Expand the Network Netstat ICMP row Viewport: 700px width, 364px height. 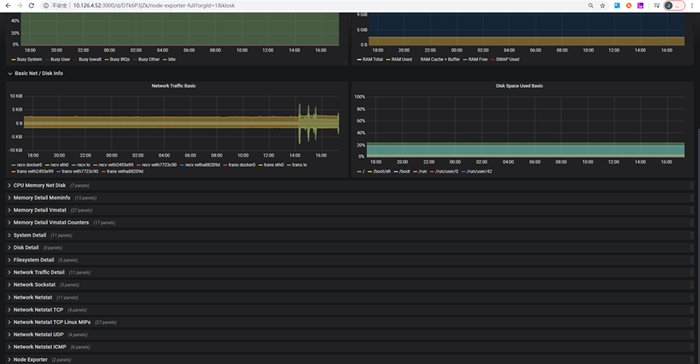349,347
